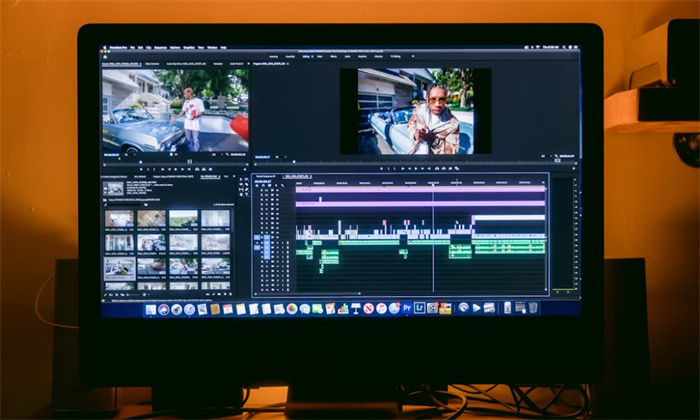Switch to the Color workspace tab

tap(318, 57)
